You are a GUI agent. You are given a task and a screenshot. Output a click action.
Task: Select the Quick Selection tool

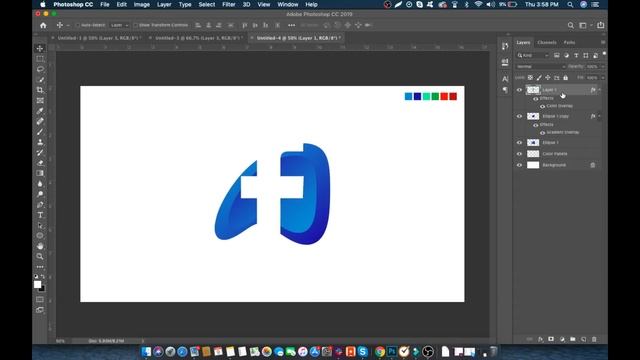[x=40, y=80]
